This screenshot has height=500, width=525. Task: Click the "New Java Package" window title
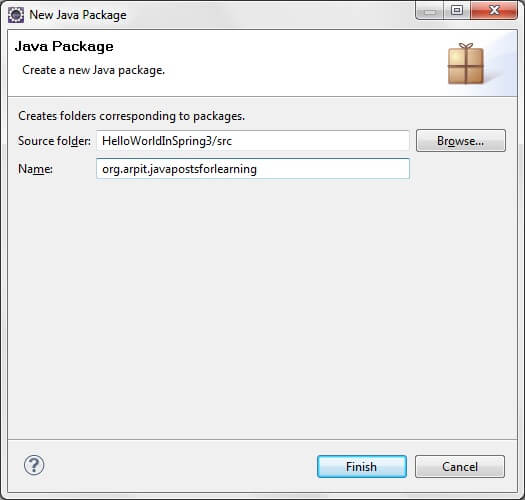[x=78, y=15]
